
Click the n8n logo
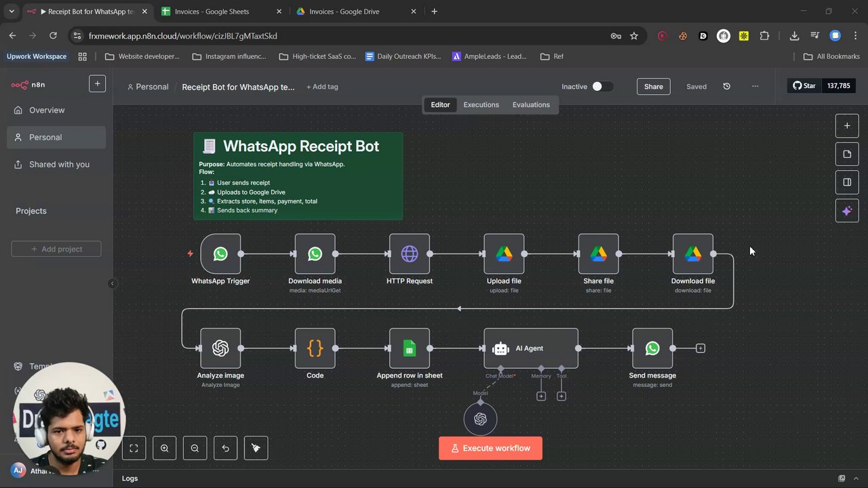click(x=28, y=85)
